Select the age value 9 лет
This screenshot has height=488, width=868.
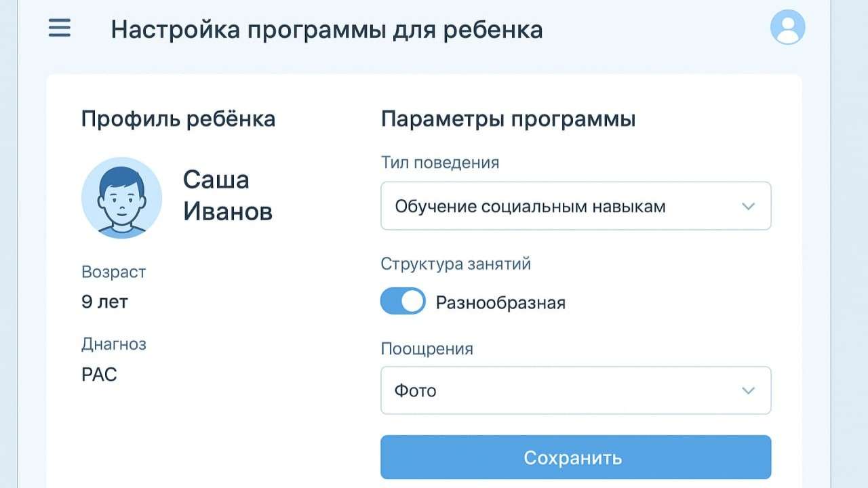(x=104, y=302)
